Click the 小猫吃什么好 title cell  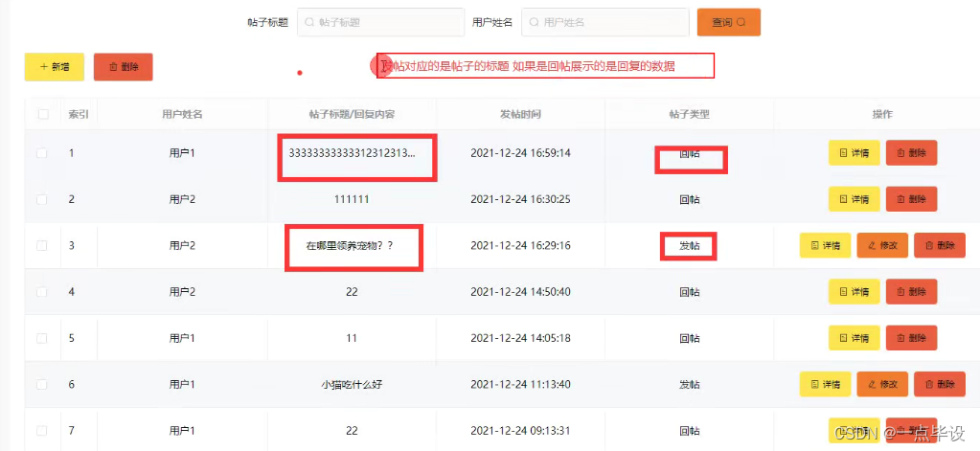[352, 384]
